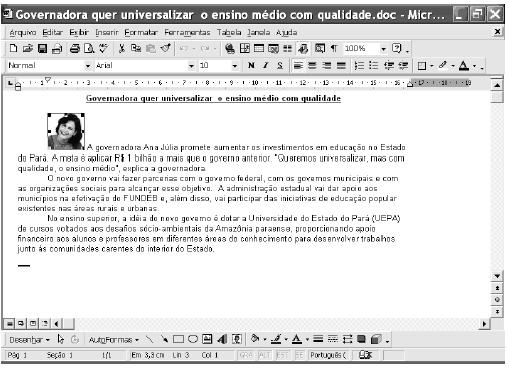This screenshot has height=371, width=509.
Task: Open the AutoFormas button menu
Action: click(x=114, y=340)
